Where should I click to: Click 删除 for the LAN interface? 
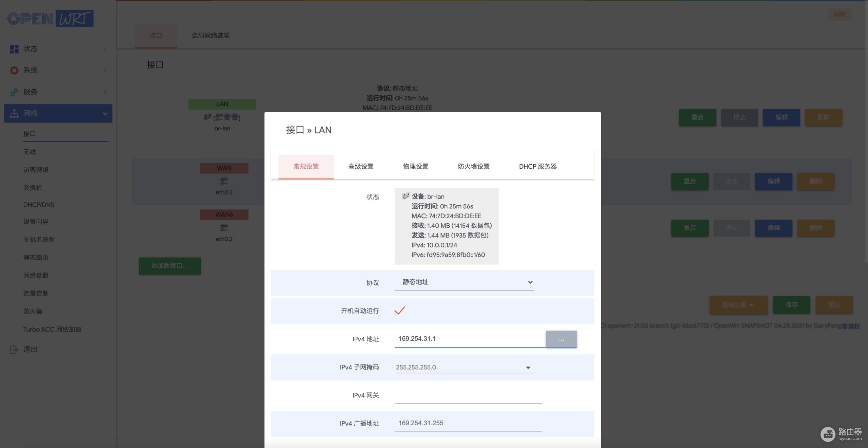pyautogui.click(x=824, y=117)
